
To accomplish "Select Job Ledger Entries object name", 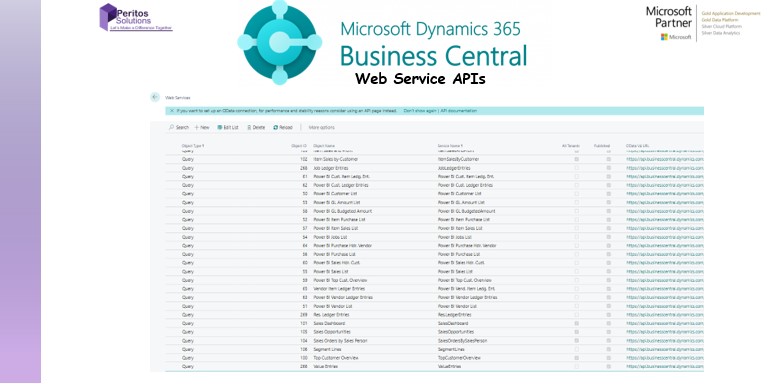I will [x=331, y=168].
